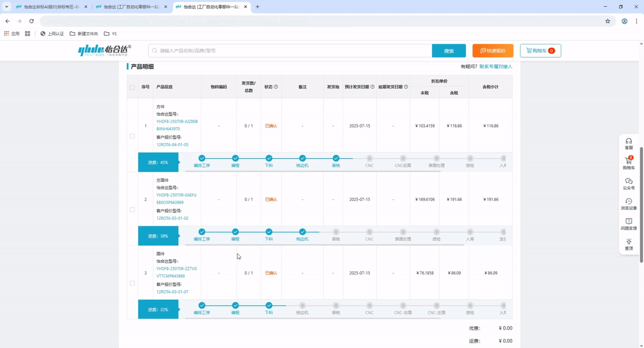Click the 问题反馈 feedback icon
This screenshot has height=348, width=644.
coord(628,224)
